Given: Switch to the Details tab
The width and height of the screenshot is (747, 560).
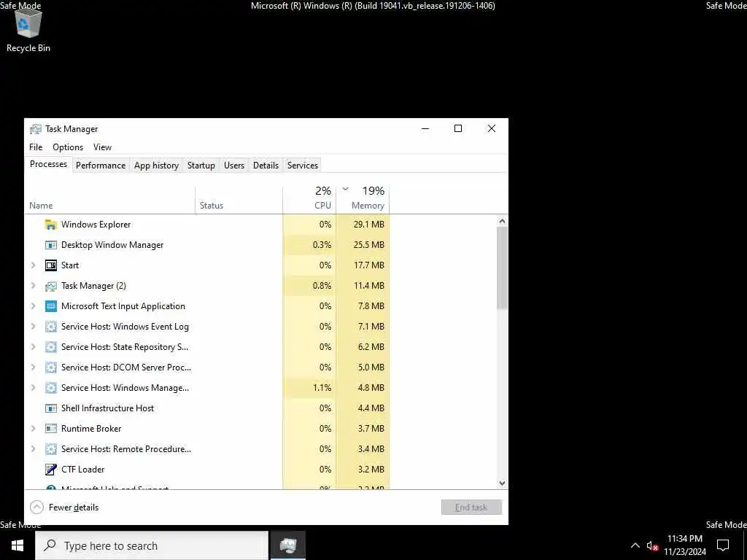Looking at the screenshot, I should (x=266, y=166).
